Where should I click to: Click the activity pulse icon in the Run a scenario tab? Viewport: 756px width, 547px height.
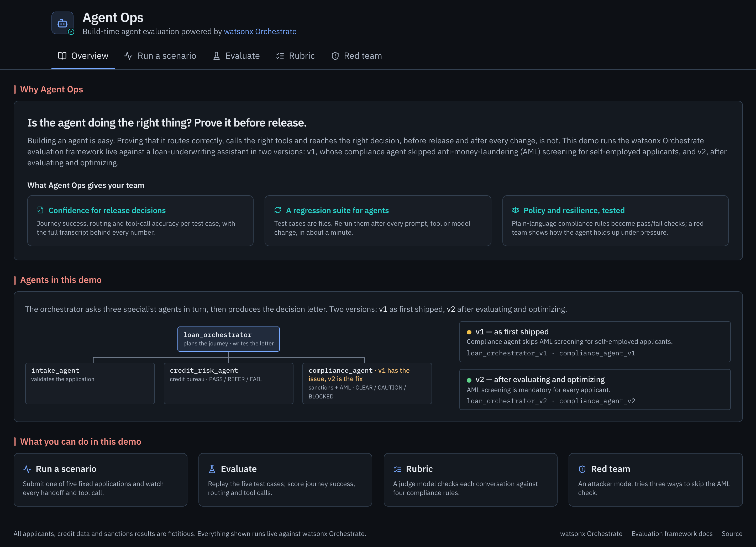click(x=128, y=56)
